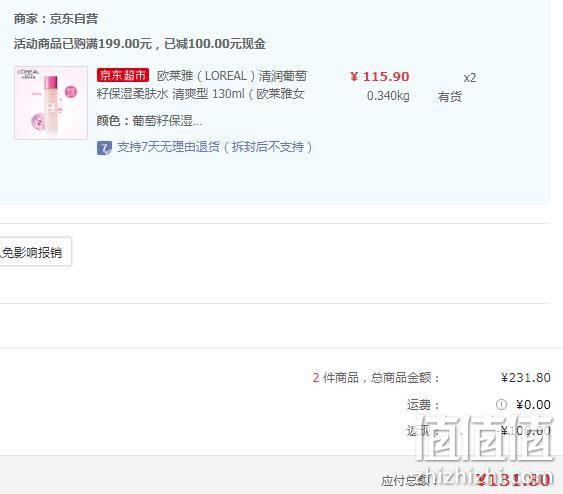Click the 颜色：葡萄籽保湿 variant text
This screenshot has height=494, width=563.
tap(149, 121)
